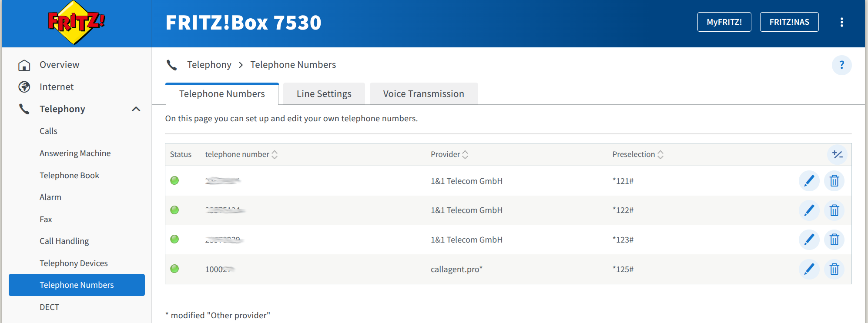Go to Answering Machine in sidebar
The width and height of the screenshot is (868, 323).
pyautogui.click(x=75, y=153)
